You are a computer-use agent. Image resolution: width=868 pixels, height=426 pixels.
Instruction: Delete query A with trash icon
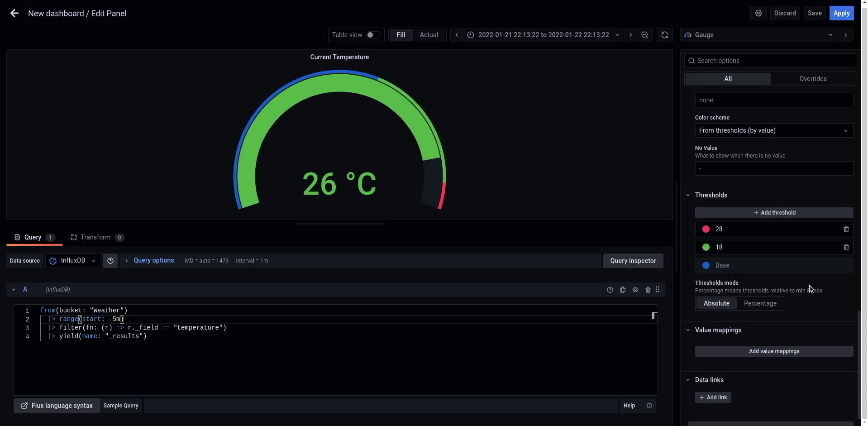click(x=648, y=290)
